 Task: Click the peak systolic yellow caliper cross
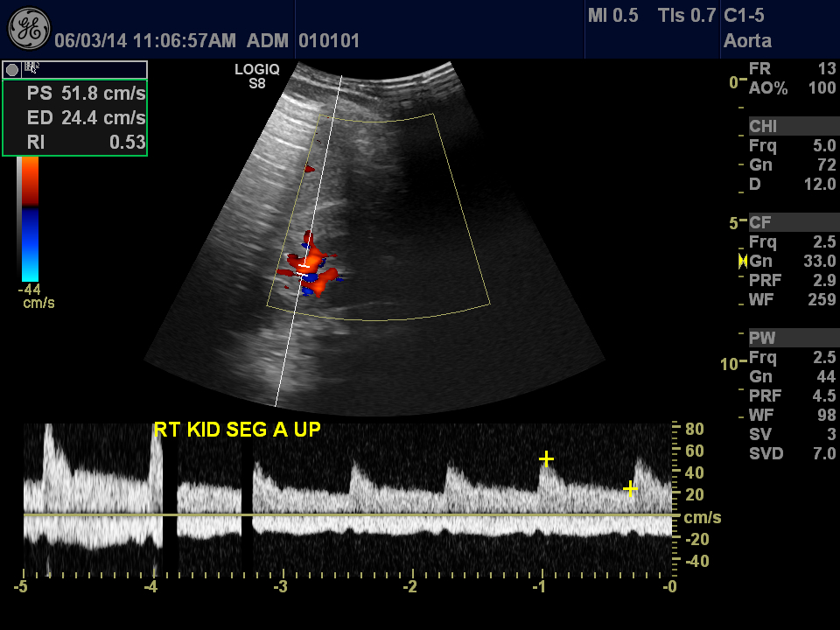coord(546,458)
